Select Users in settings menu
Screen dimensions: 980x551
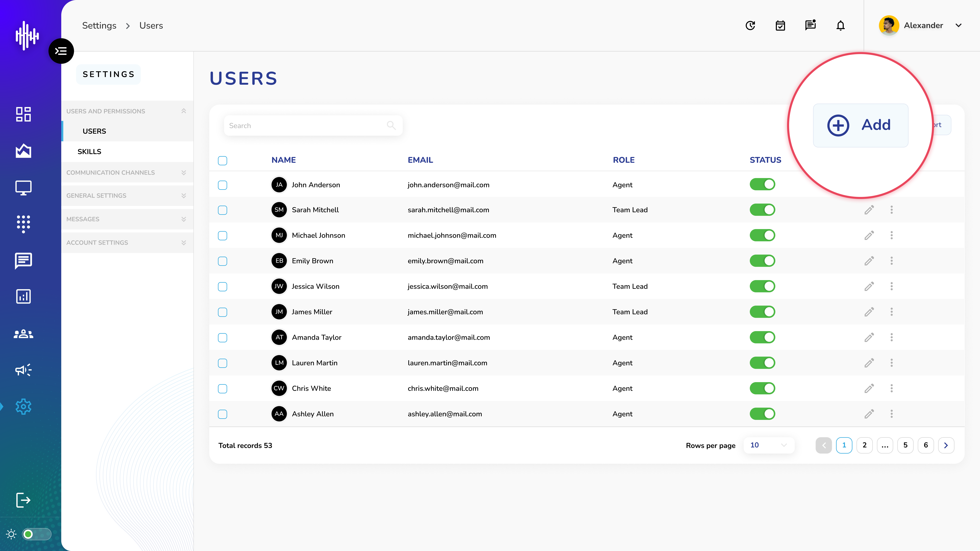click(127, 131)
